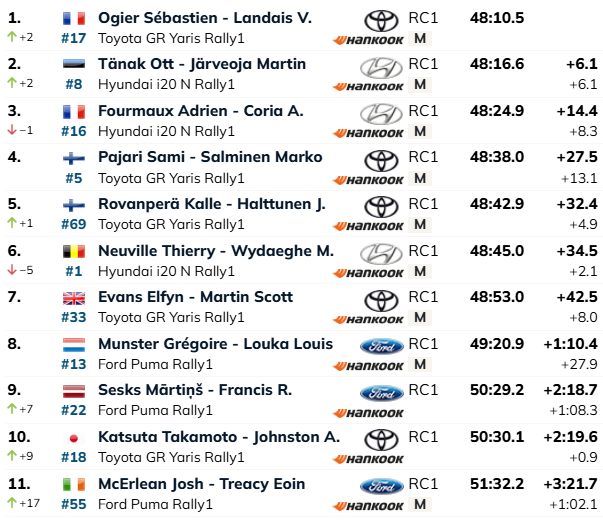
Task: Click the UK flag beside Evans Elfyn
Action: (x=74, y=298)
